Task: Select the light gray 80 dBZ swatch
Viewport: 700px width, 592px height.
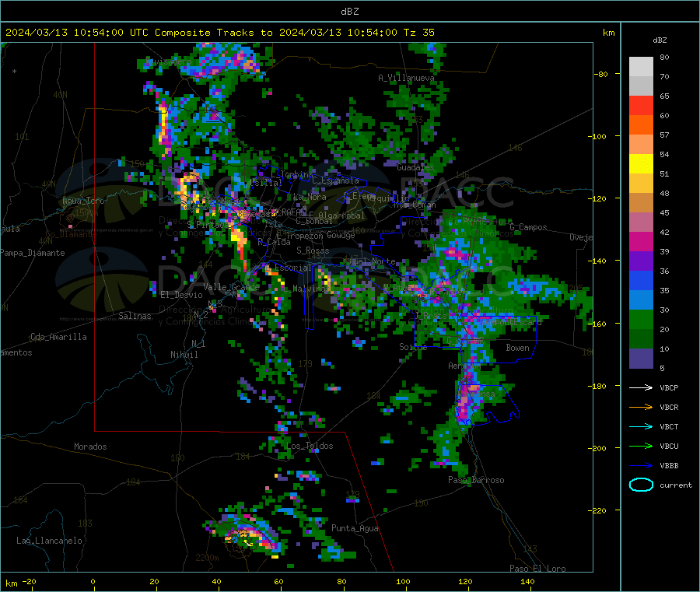Action: pos(641,67)
